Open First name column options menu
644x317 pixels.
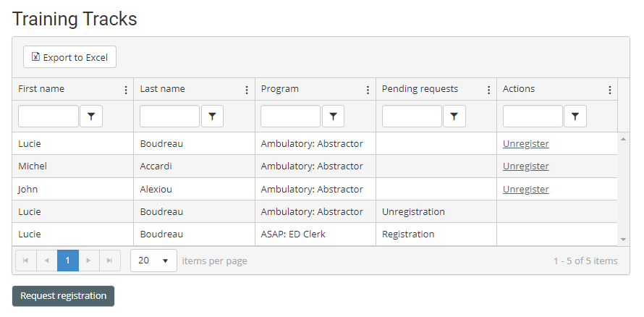coord(126,90)
